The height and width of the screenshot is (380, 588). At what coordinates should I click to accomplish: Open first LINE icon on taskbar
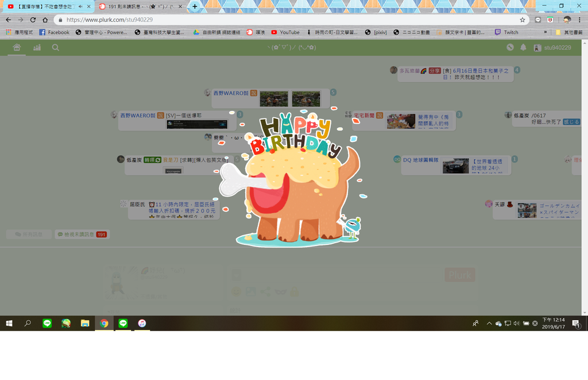(x=47, y=323)
